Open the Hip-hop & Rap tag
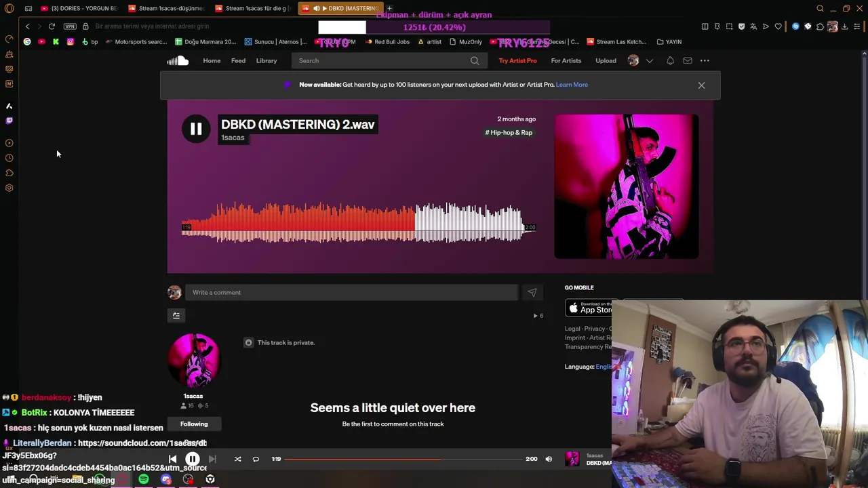This screenshot has height=488, width=868. (x=509, y=133)
